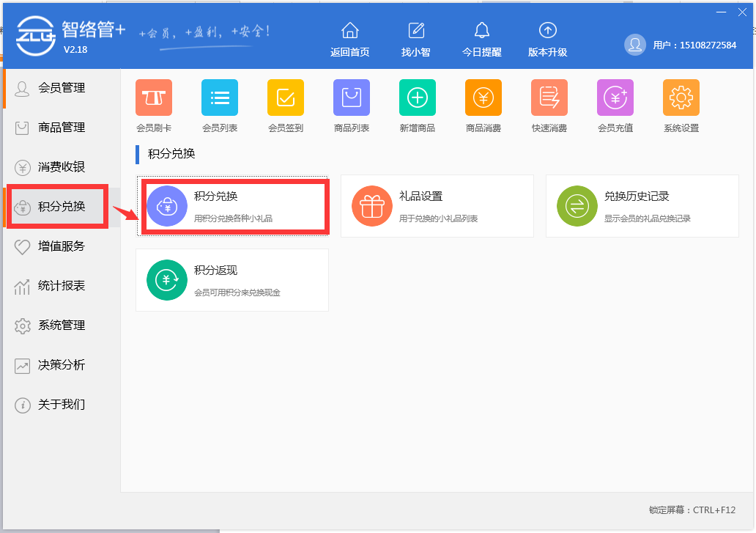756x533 pixels.
Task: Click the 返回首页 home icon
Action: tap(349, 37)
